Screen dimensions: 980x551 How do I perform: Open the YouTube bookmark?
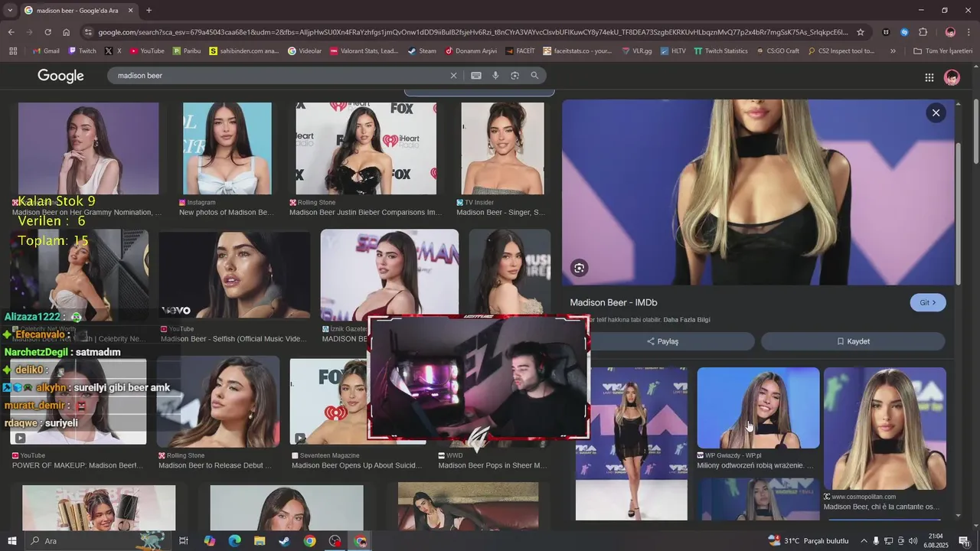(x=147, y=51)
